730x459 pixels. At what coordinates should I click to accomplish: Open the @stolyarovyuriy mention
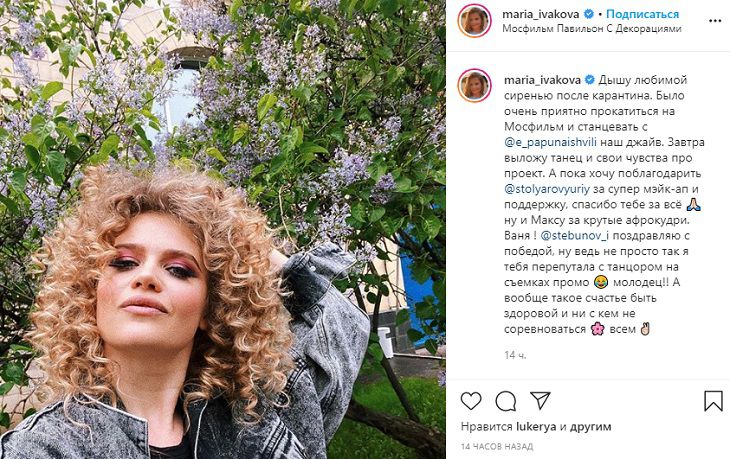click(x=547, y=189)
